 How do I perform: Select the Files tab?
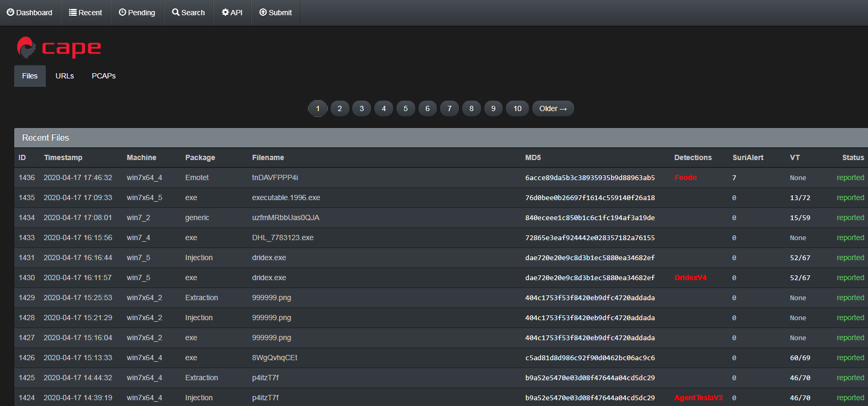30,76
